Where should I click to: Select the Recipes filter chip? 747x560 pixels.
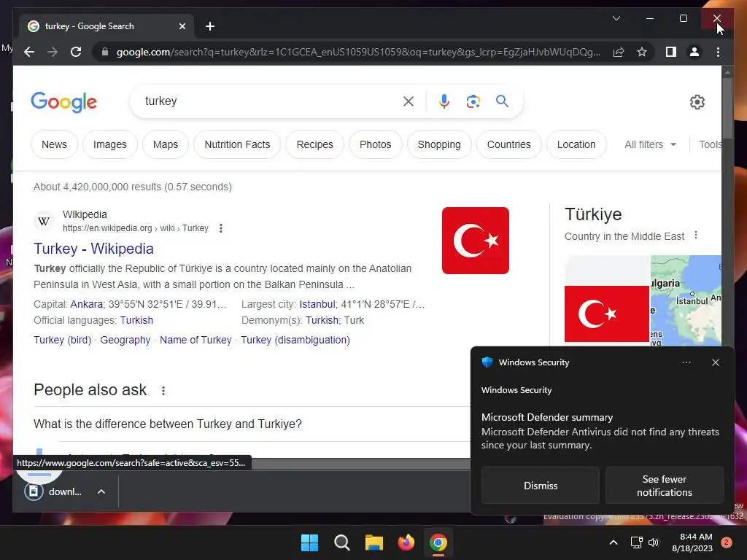[315, 144]
